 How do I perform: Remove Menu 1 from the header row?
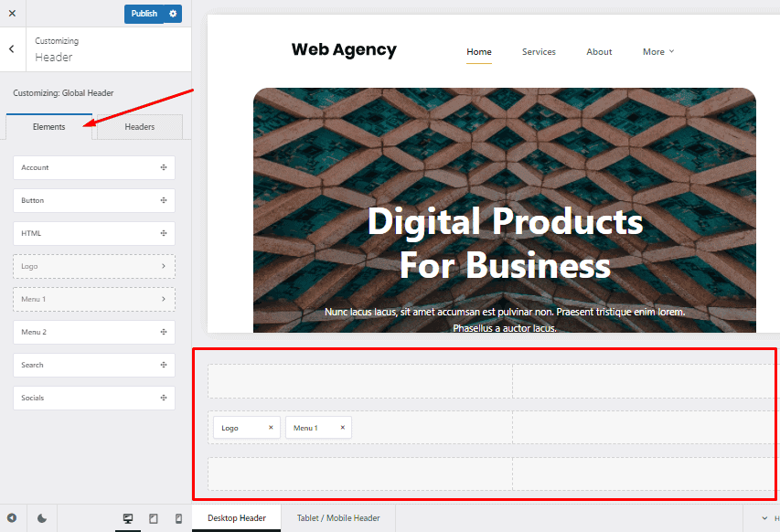tap(343, 428)
